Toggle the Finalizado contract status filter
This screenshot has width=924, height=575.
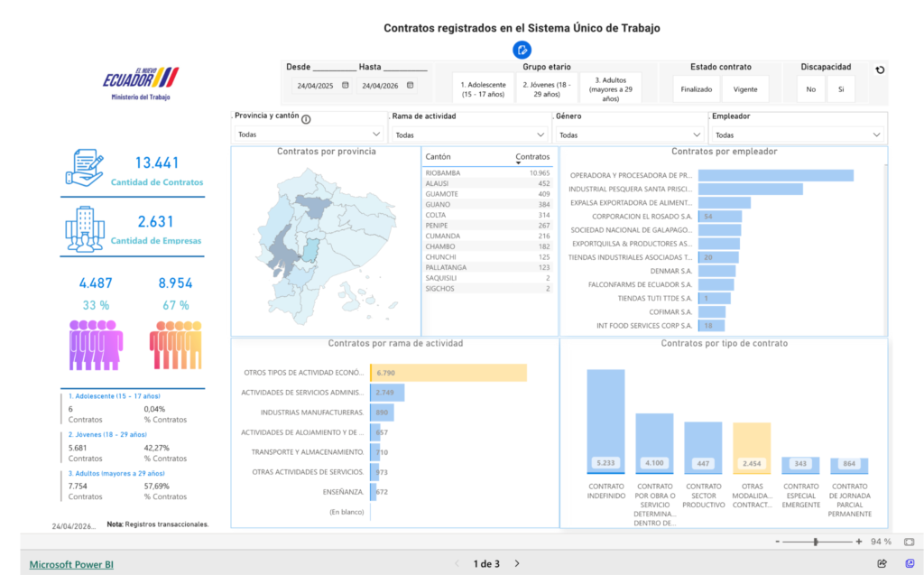tap(696, 89)
